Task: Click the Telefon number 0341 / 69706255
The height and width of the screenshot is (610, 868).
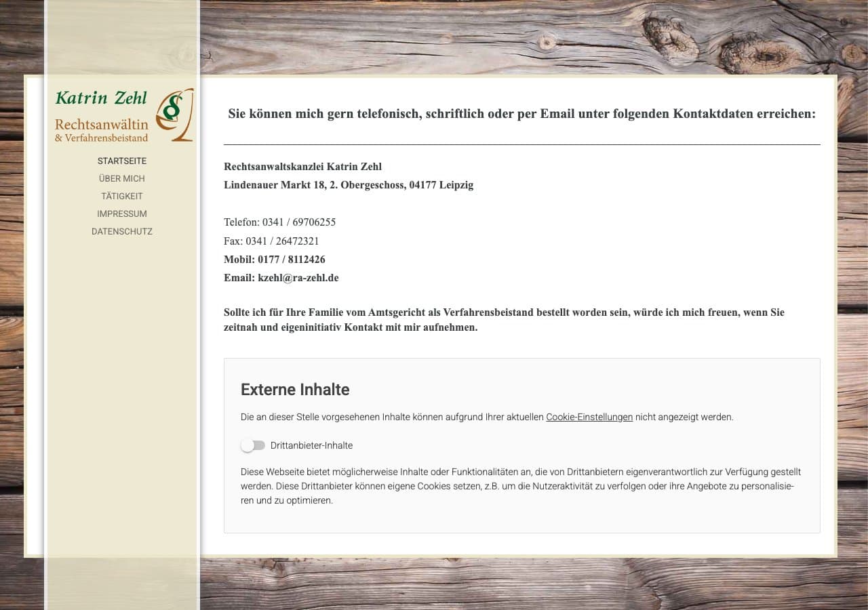Action: click(298, 222)
